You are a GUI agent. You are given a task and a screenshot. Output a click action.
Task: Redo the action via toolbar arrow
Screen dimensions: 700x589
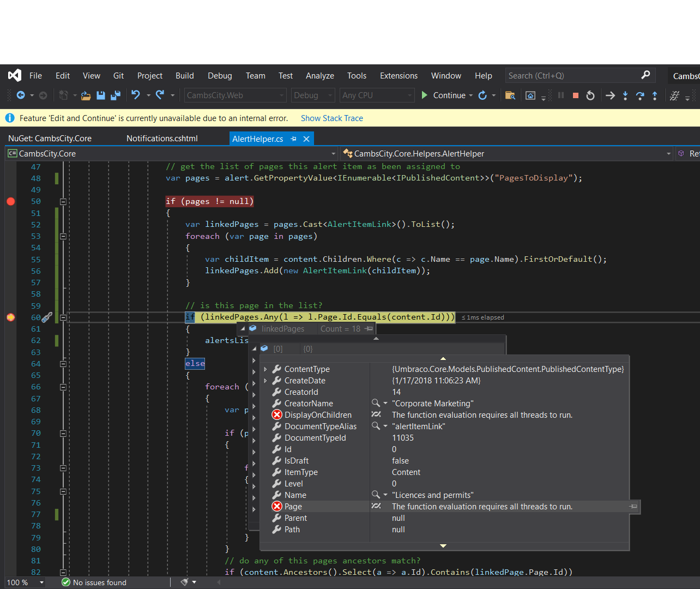[160, 95]
